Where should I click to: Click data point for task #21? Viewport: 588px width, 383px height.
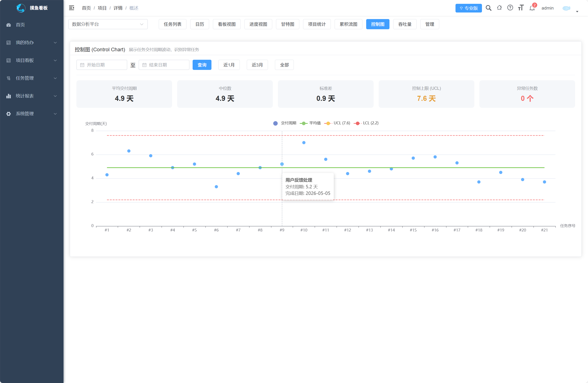click(545, 182)
